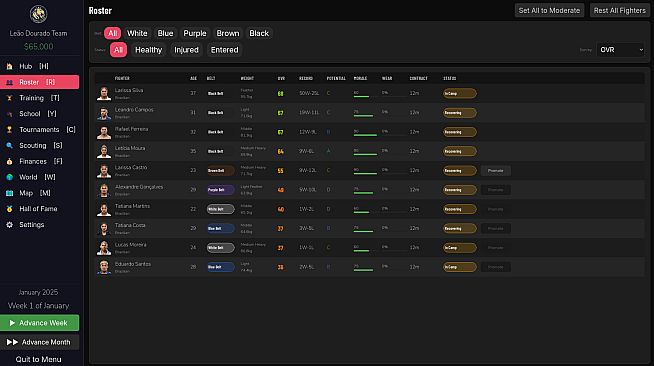Click Lucas Moreira's fighter portrait
Viewport: 654px width, 366px height.
(104, 248)
